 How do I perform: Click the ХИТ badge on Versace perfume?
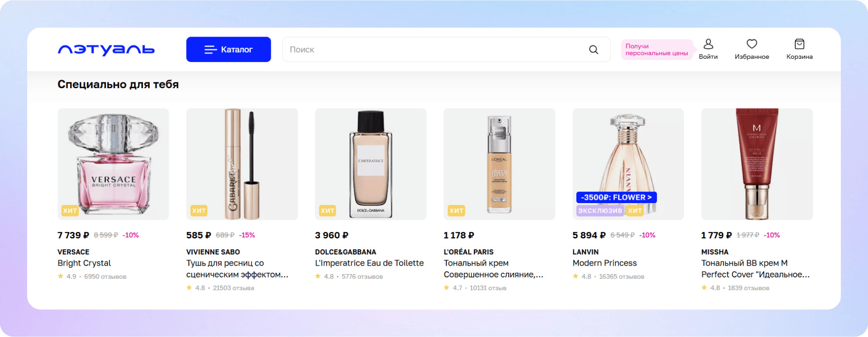(x=70, y=210)
